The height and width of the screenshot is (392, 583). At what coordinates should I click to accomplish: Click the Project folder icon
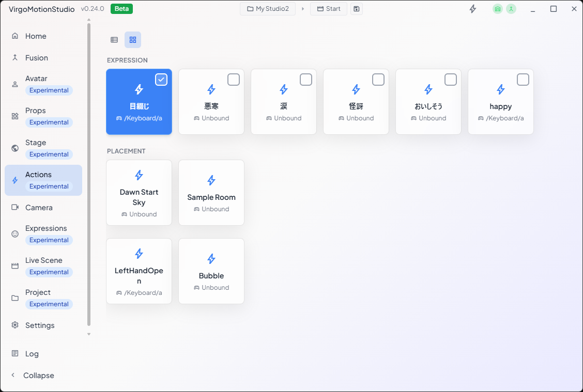pyautogui.click(x=15, y=298)
